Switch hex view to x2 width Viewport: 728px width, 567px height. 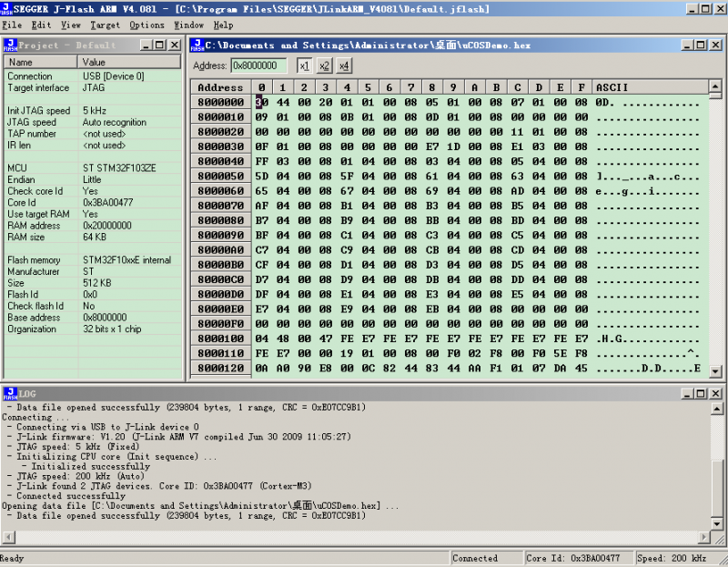coord(324,66)
